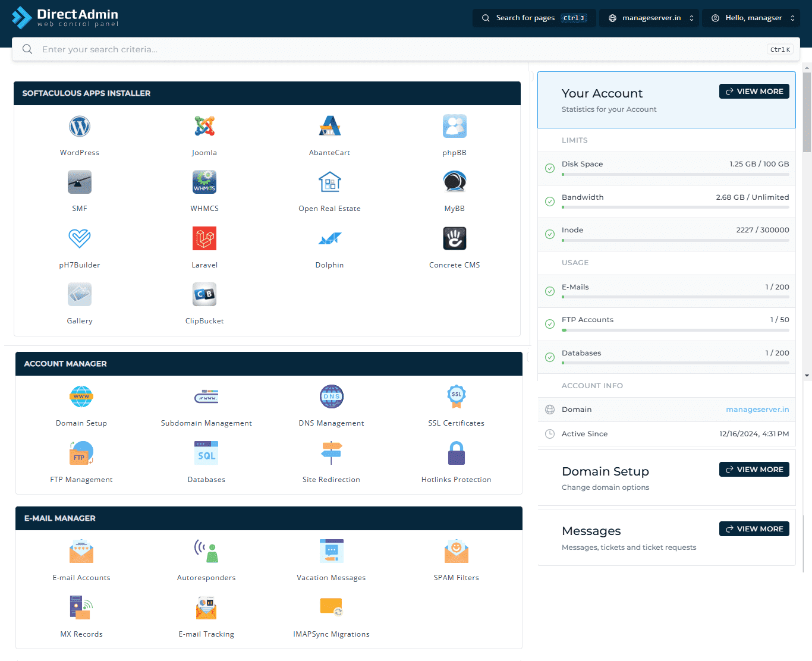
Task: Open the ClipBucket app icon
Action: [x=204, y=294]
